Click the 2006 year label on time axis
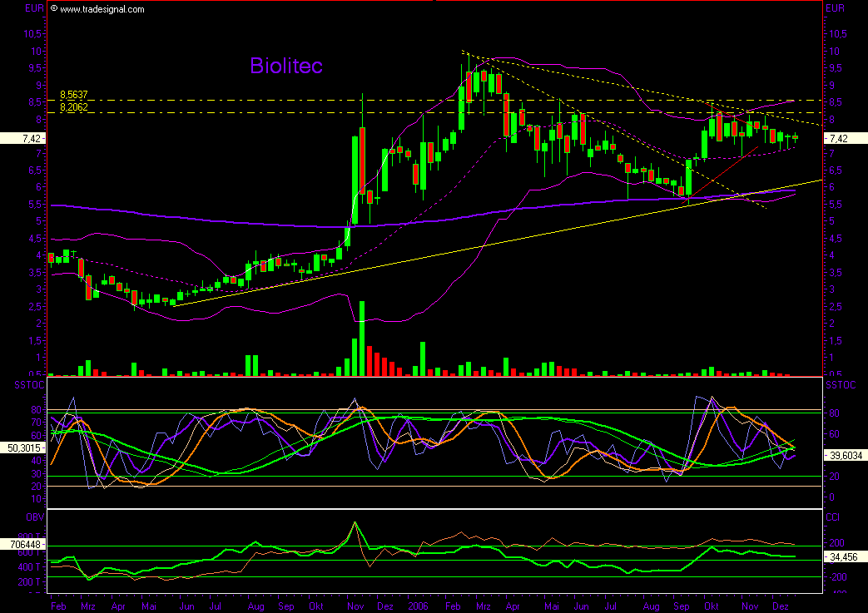The image size is (868, 613). 418,606
